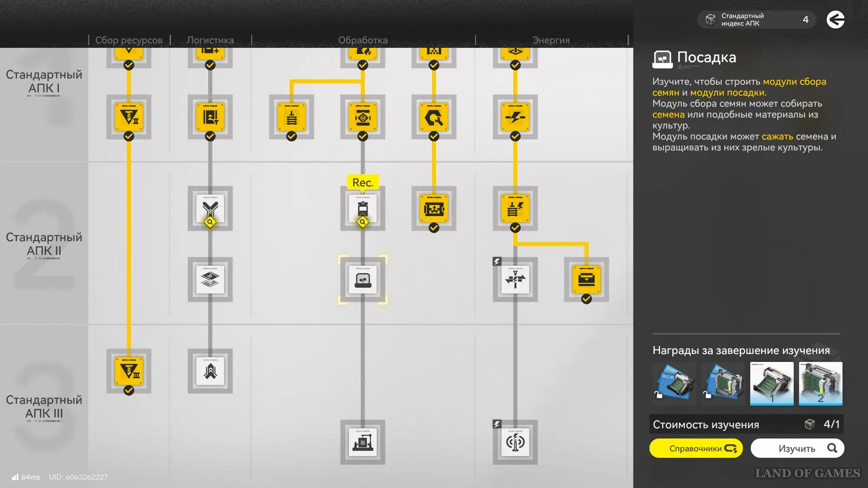Select the locked power splitter node
The image size is (868, 488).
(x=515, y=280)
